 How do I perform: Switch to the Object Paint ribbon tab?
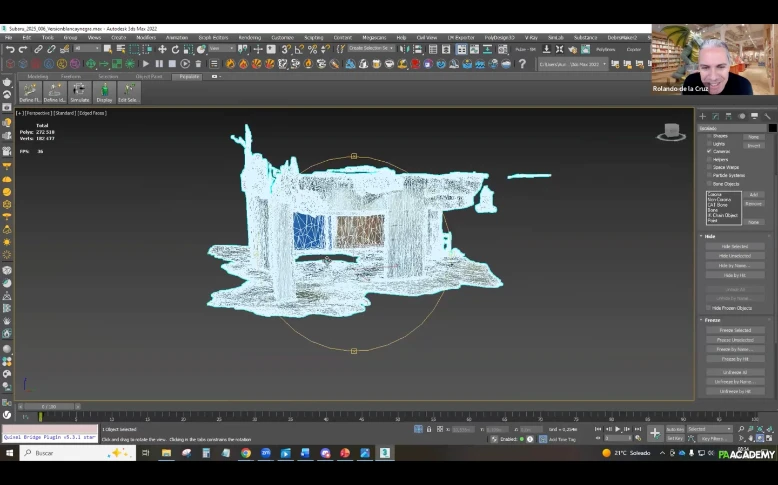pos(148,76)
